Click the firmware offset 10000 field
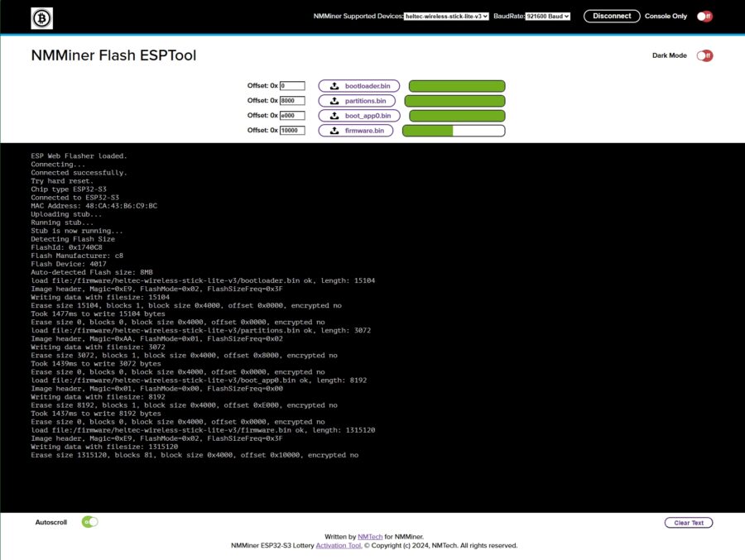The height and width of the screenshot is (560, 745). point(292,131)
